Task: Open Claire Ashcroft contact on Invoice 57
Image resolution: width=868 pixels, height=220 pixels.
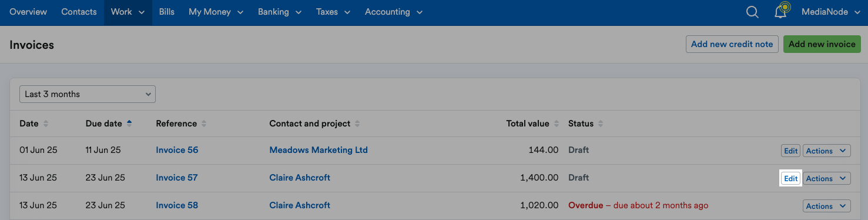Action: [x=300, y=178]
